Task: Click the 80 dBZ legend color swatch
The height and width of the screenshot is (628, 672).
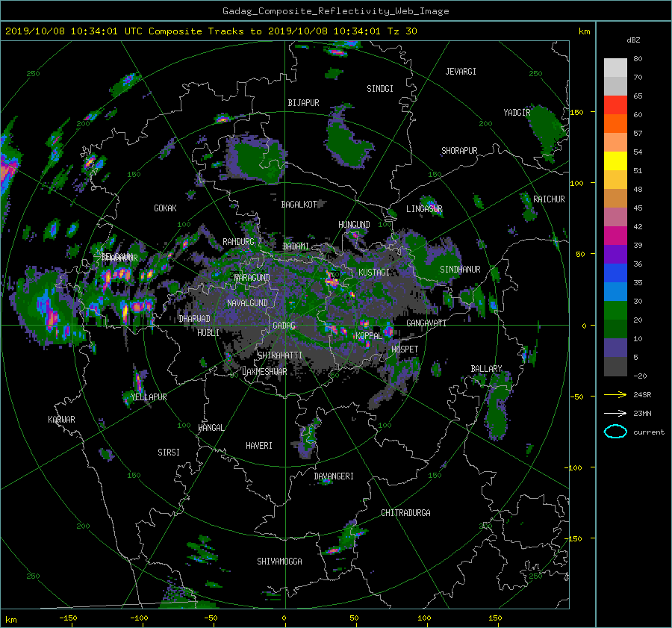Action: click(615, 67)
